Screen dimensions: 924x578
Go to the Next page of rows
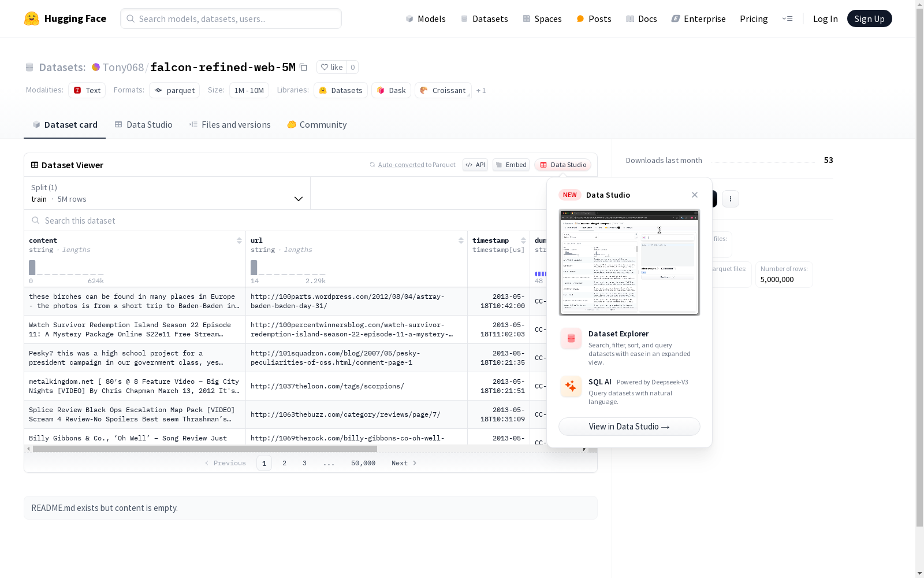click(404, 463)
